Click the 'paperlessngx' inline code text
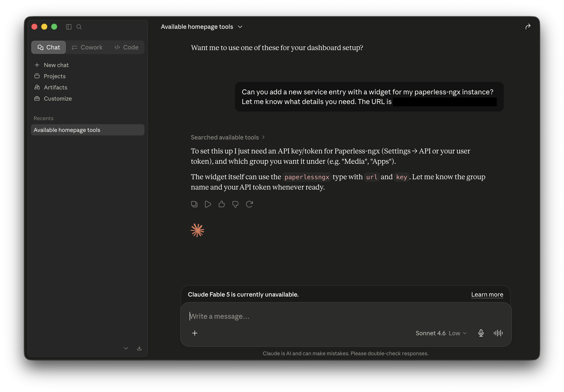Screen dimensions: 564x392 pyautogui.click(x=307, y=177)
